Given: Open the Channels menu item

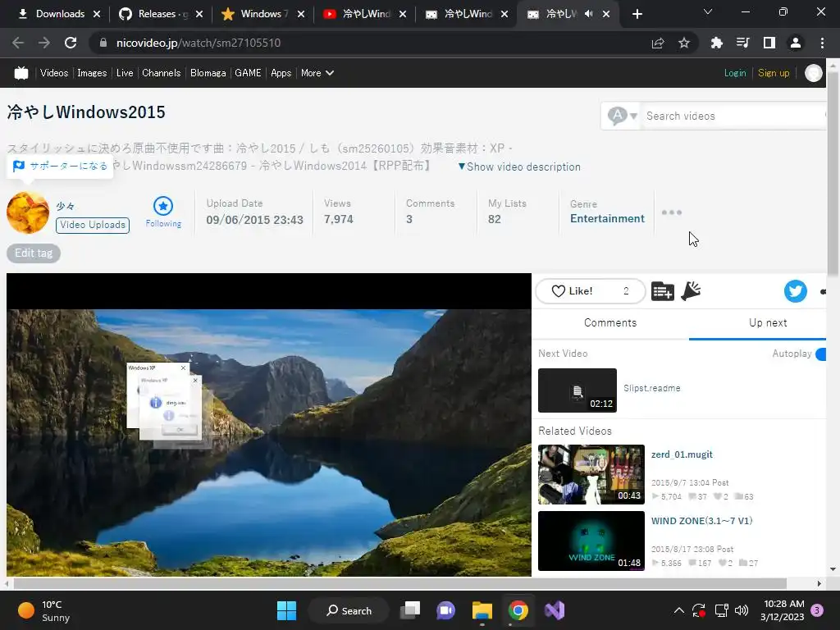Looking at the screenshot, I should tap(162, 73).
